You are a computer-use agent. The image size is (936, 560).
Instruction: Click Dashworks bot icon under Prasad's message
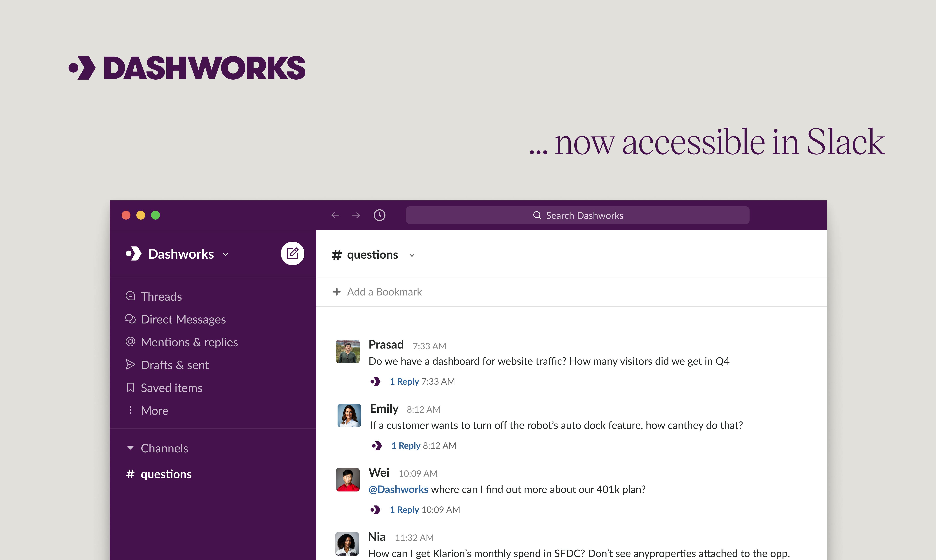pos(375,381)
